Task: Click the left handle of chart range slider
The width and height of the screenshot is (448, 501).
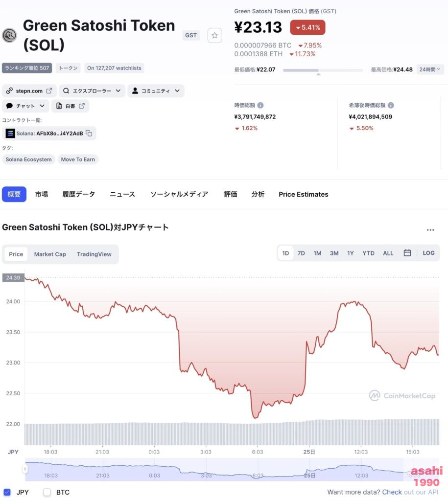Action: tap(25, 469)
